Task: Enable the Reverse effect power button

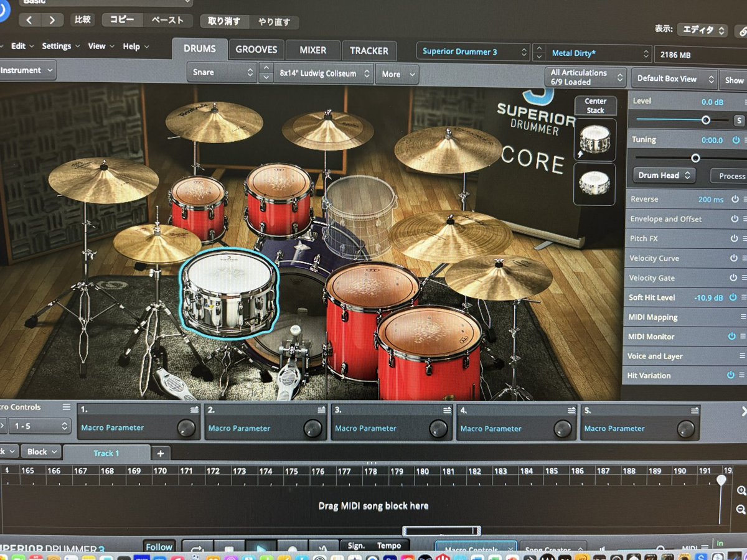Action: (x=735, y=199)
